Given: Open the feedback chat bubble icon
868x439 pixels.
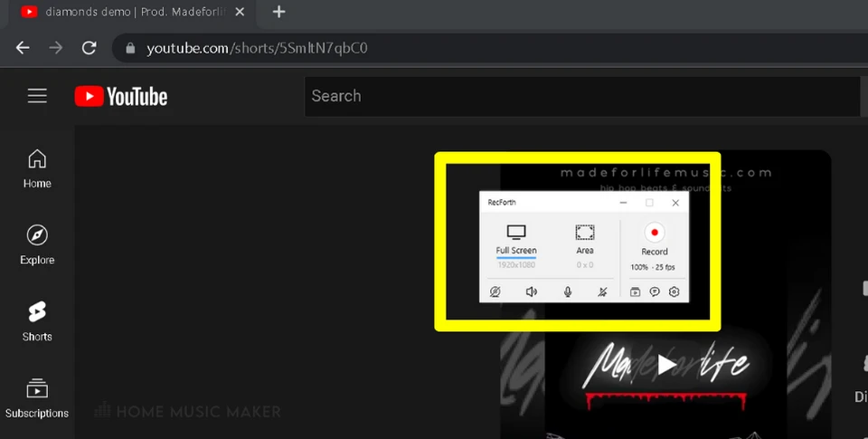Looking at the screenshot, I should tap(655, 291).
